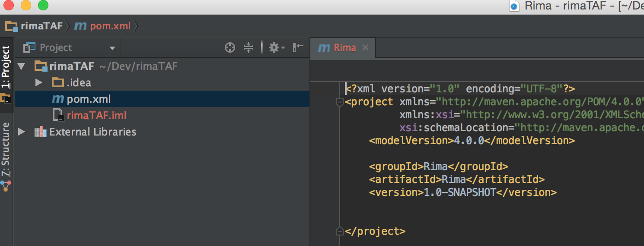
Task: Toggle the Structure tool window button
Action: coord(6,150)
